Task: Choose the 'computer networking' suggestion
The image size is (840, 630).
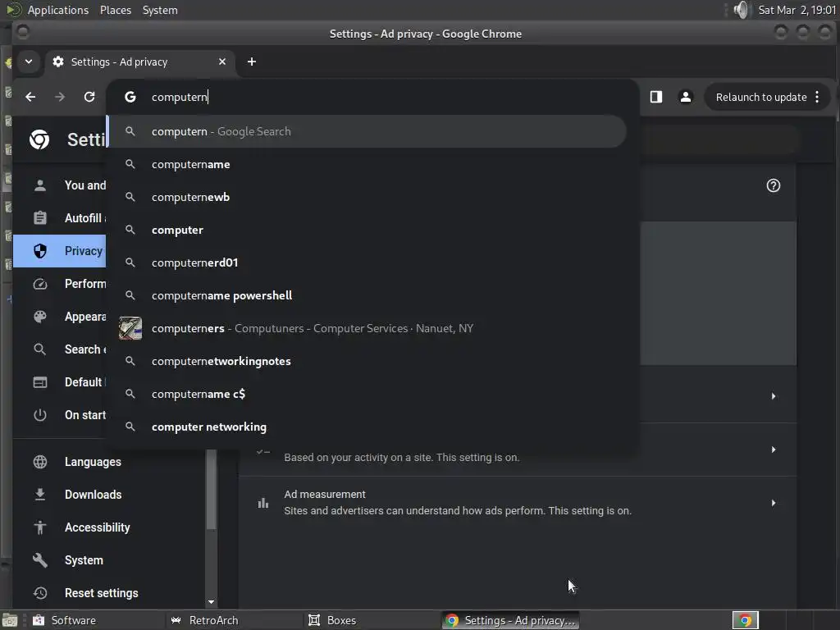Action: click(367, 427)
